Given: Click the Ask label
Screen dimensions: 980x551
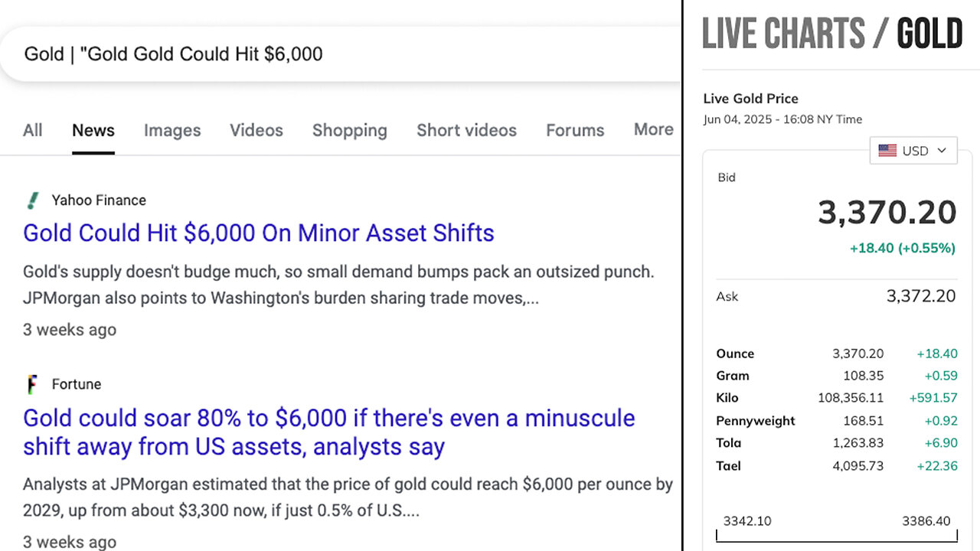Looking at the screenshot, I should coord(728,296).
